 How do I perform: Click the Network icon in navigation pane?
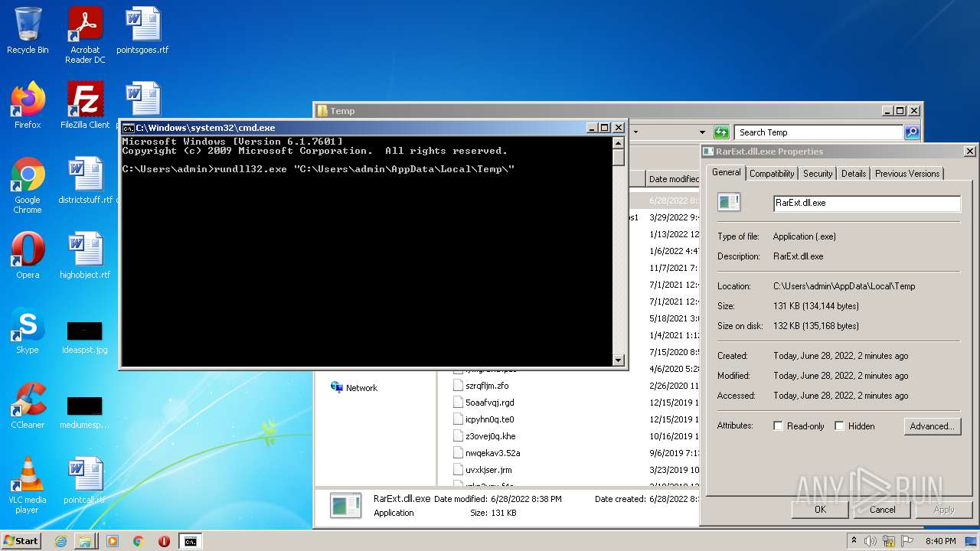click(x=354, y=388)
